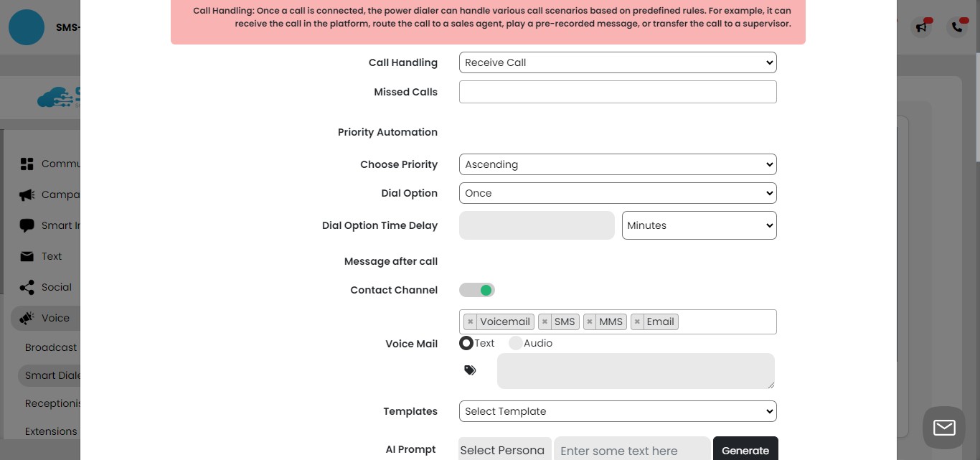Screen dimensions: 980x460
Task: Select the Audio option for Voice Mail
Action: tap(516, 343)
